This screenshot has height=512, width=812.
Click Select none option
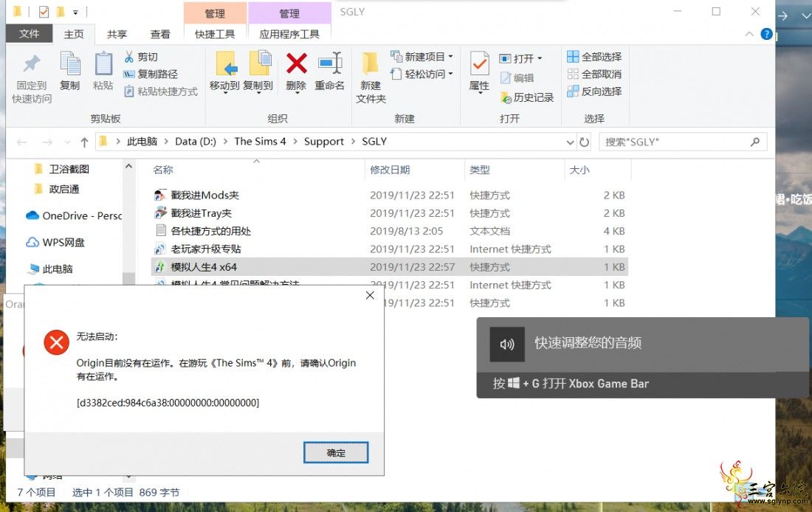594,74
